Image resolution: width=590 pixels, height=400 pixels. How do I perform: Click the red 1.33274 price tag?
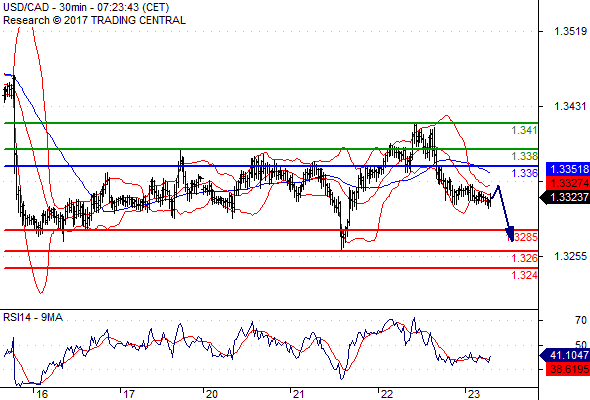[568, 183]
